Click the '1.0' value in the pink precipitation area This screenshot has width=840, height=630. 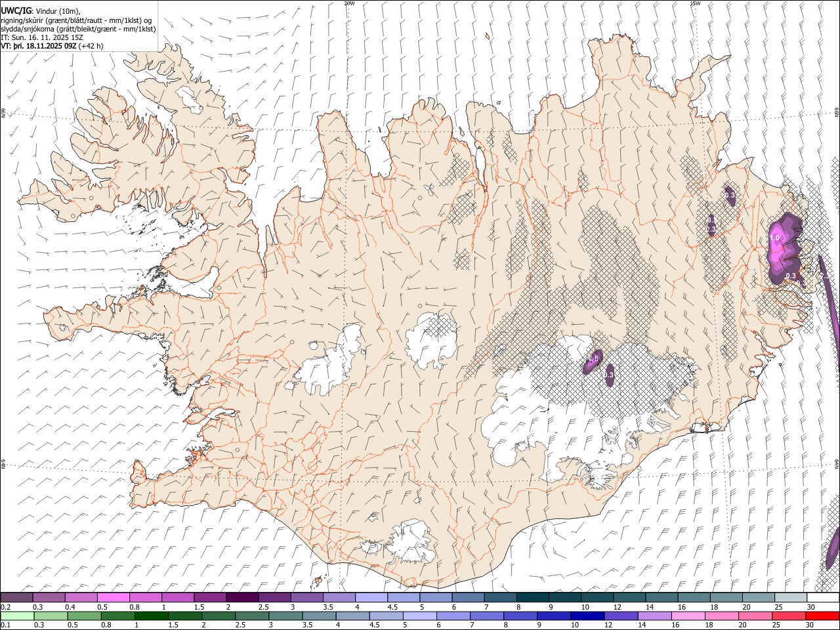click(775, 238)
